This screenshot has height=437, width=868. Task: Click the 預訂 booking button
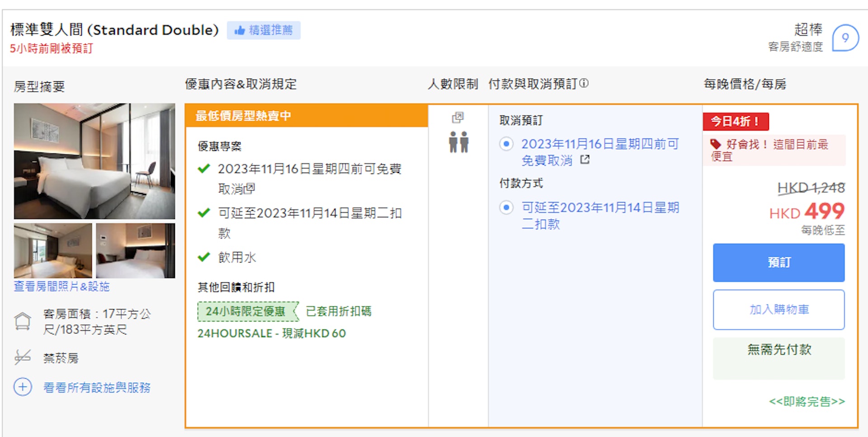click(x=778, y=263)
